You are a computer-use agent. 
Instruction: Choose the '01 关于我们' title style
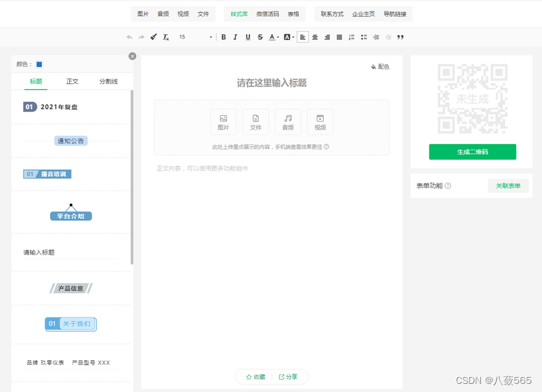click(71, 324)
